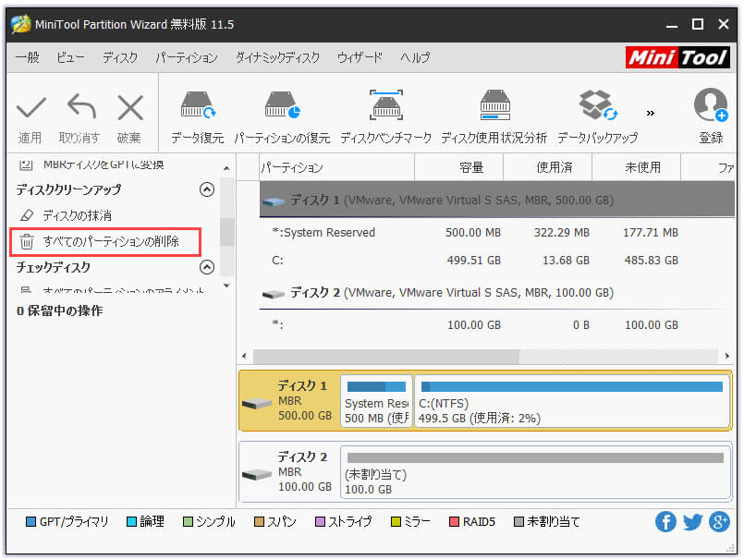This screenshot has width=744, height=560.
Task: Open the Twitter share icon
Action: coord(693,522)
